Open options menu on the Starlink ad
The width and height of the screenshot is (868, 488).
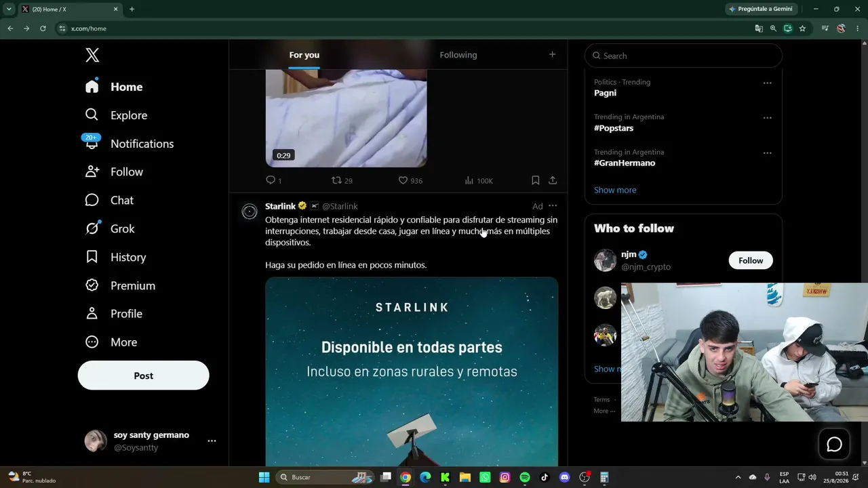pos(553,205)
